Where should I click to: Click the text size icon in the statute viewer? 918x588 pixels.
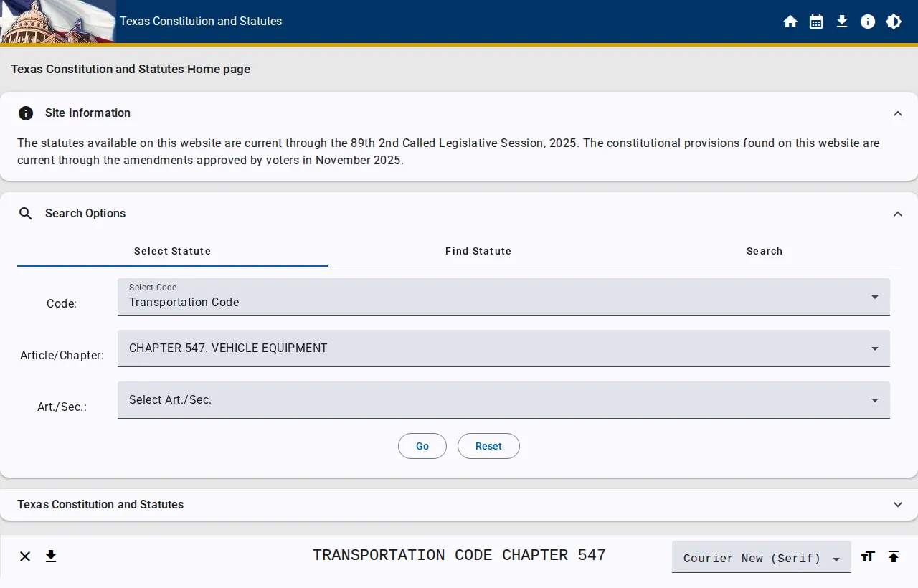tap(868, 556)
